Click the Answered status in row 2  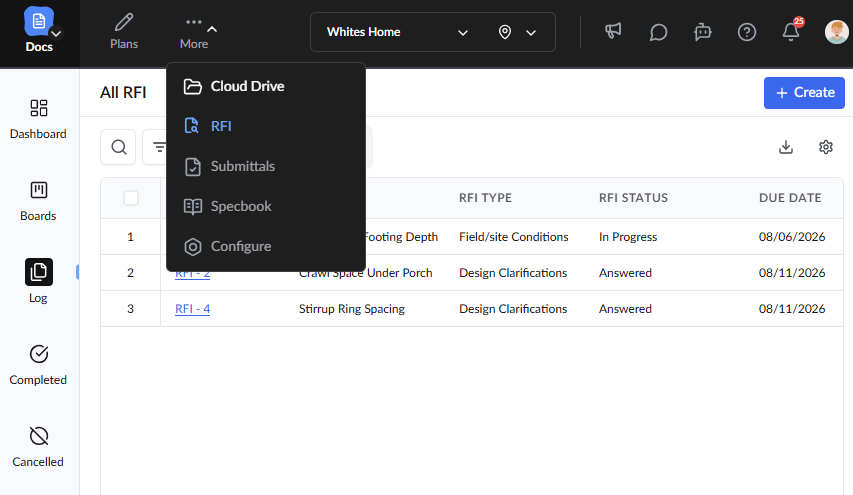(x=625, y=273)
